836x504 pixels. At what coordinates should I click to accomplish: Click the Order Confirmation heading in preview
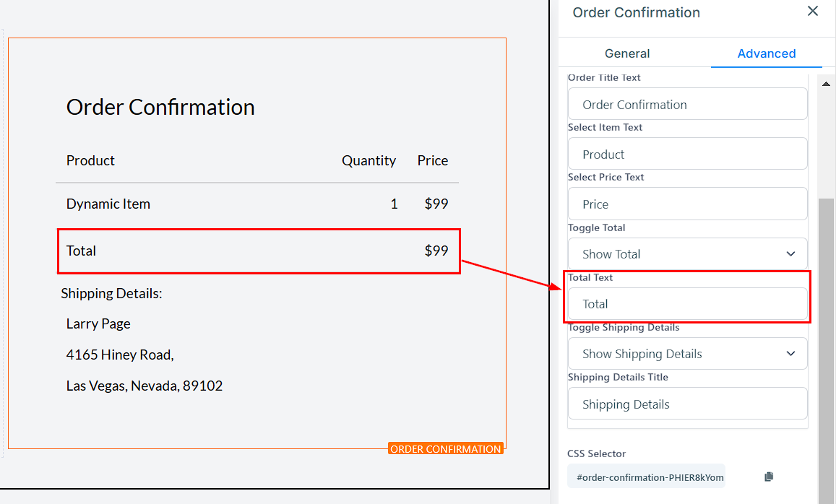tap(160, 107)
